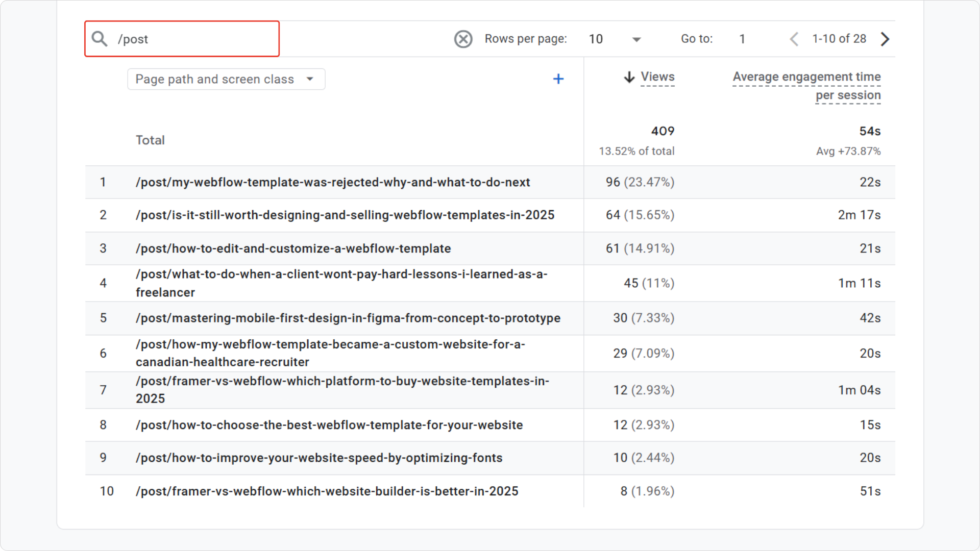Click the total views 409 figure
The image size is (980, 551).
[663, 131]
